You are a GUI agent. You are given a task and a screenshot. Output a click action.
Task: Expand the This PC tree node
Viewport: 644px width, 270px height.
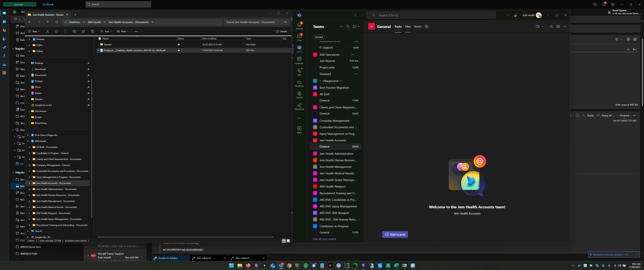point(28,231)
